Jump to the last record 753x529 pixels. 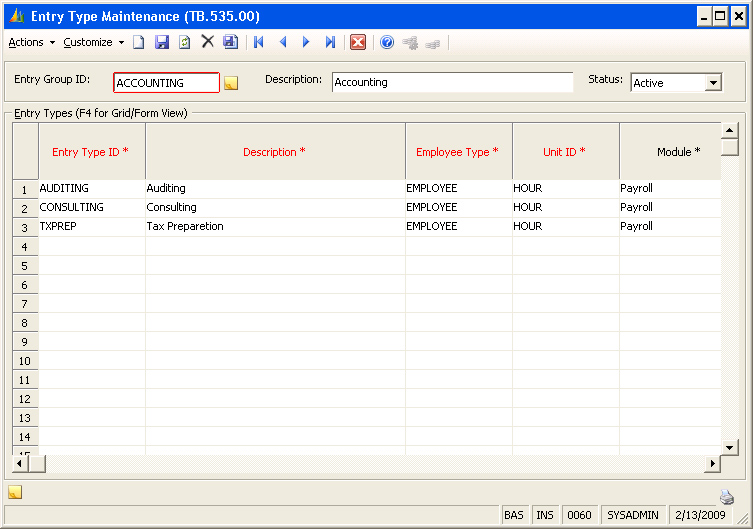click(x=330, y=42)
